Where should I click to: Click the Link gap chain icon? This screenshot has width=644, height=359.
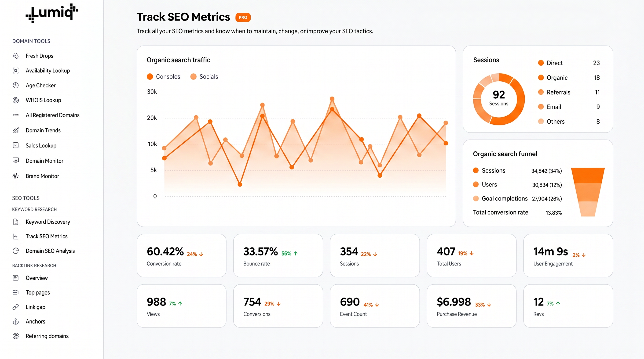tap(16, 307)
